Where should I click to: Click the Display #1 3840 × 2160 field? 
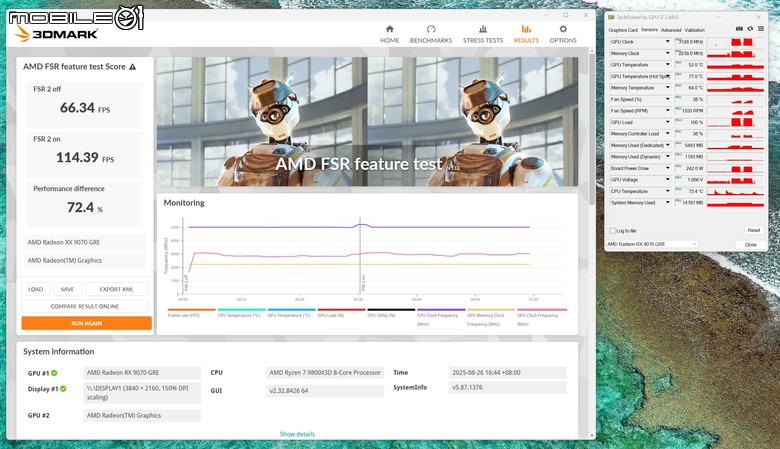coord(142,392)
